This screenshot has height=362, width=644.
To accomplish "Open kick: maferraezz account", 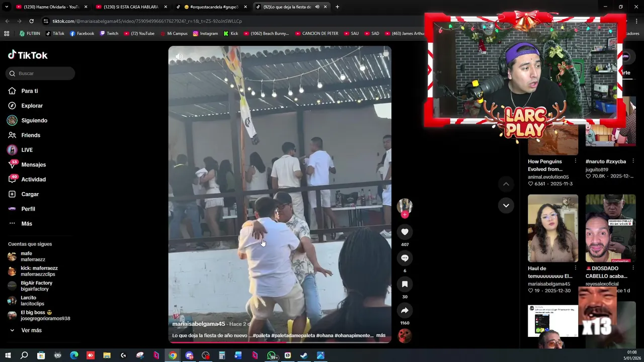I will coord(33,271).
